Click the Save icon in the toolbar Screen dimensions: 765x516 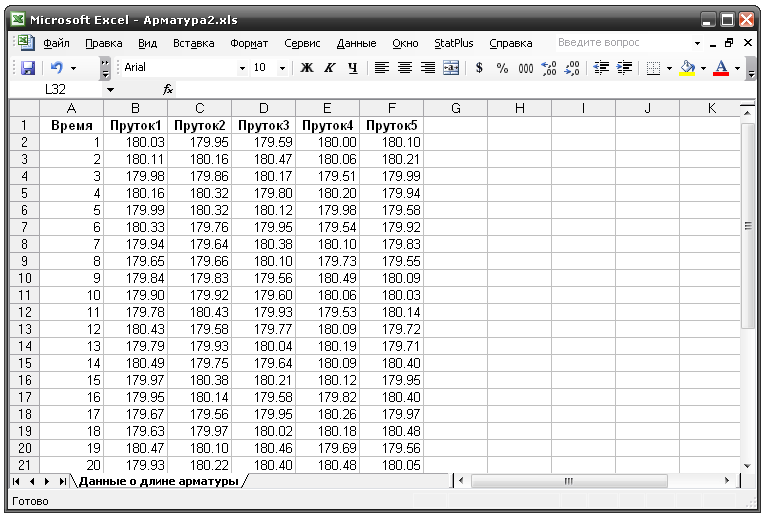28,67
